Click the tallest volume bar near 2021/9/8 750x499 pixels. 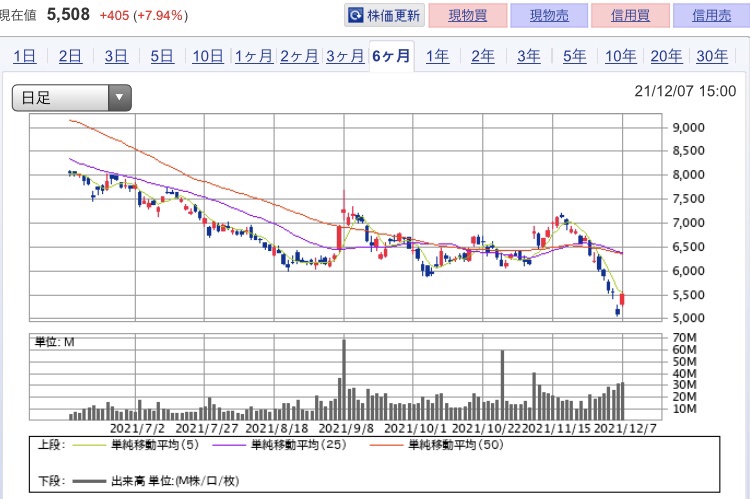[x=344, y=380]
